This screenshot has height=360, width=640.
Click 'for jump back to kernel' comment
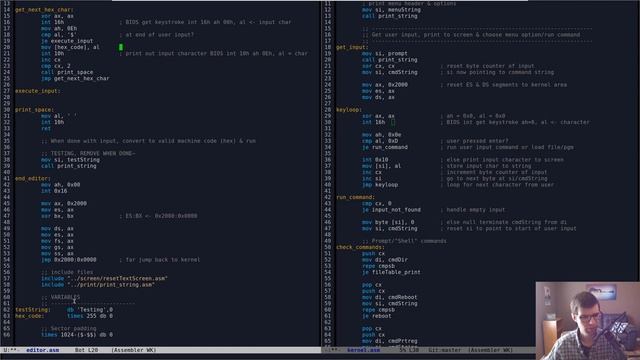point(160,260)
